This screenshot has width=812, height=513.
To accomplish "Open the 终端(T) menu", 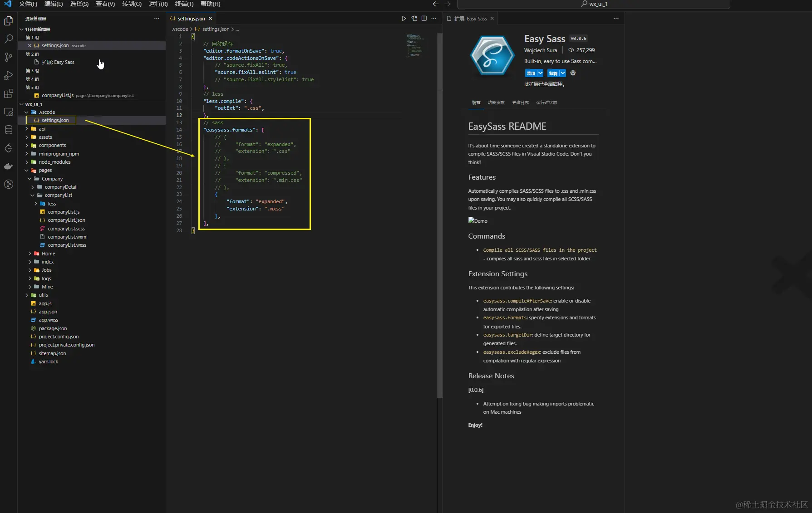I will point(184,4).
